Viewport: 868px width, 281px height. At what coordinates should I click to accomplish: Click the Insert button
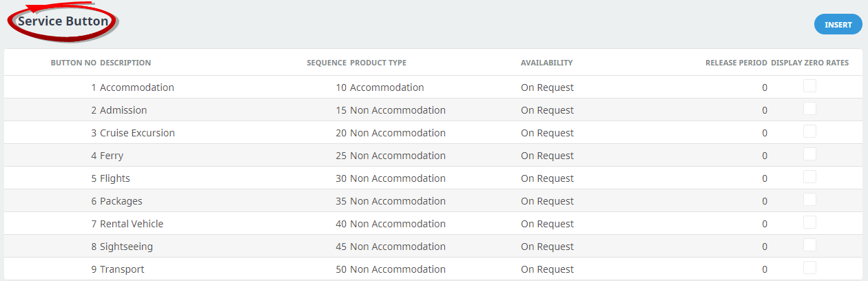click(838, 25)
